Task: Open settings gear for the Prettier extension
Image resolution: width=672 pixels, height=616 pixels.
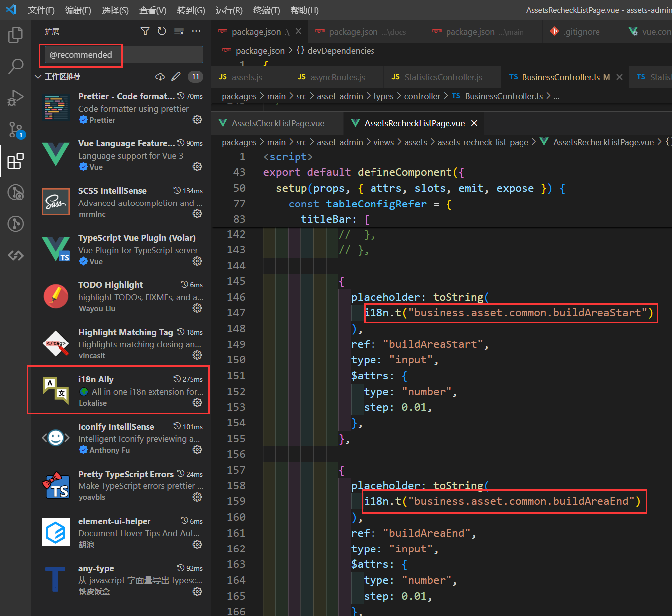Action: click(197, 119)
